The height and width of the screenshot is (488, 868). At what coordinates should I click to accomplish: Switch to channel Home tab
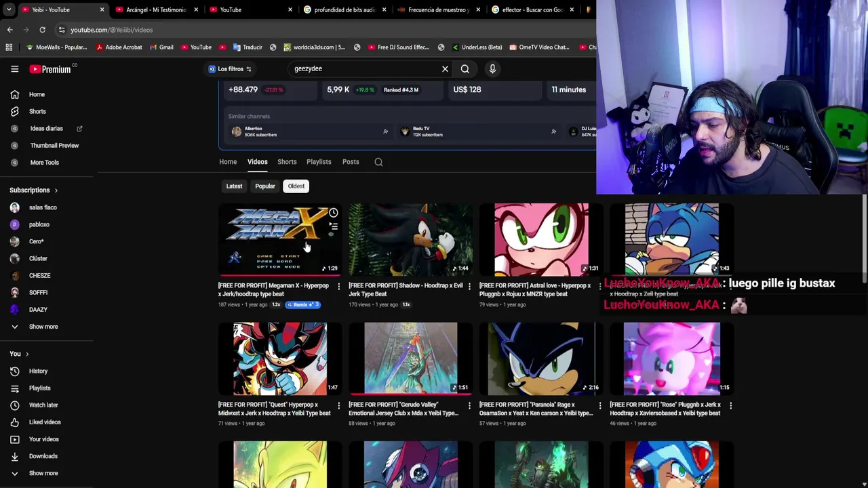coord(228,162)
